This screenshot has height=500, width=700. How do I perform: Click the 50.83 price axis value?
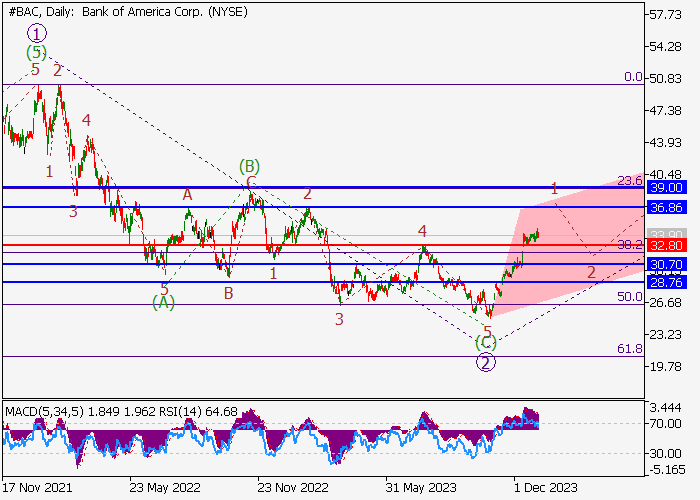click(667, 79)
